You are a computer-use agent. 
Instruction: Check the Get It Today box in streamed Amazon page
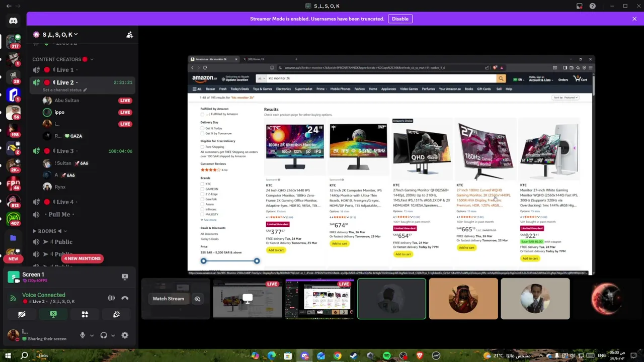[x=202, y=128]
